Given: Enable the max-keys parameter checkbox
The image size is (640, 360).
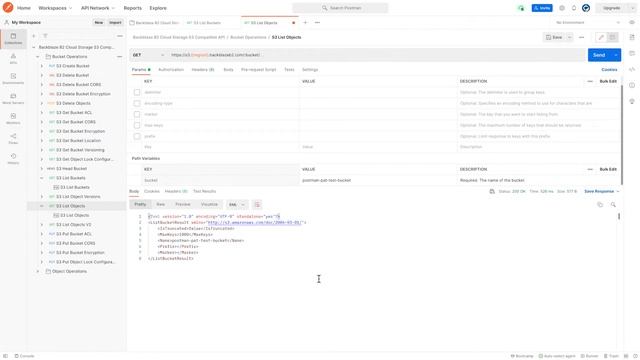Looking at the screenshot, I should tap(137, 125).
